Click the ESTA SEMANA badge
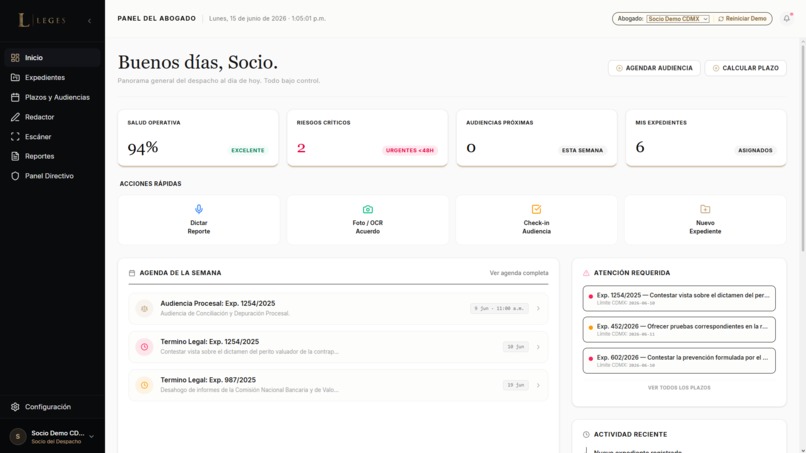 pos(582,151)
